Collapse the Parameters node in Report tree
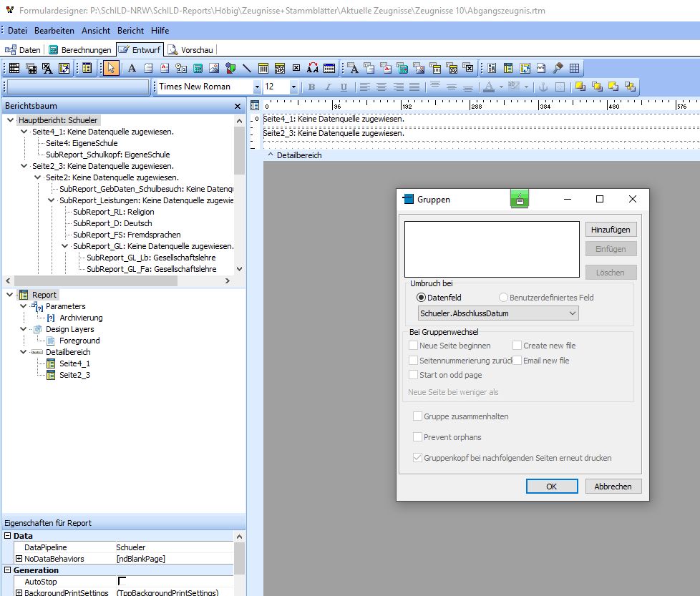This screenshot has height=596, width=700. [x=23, y=306]
